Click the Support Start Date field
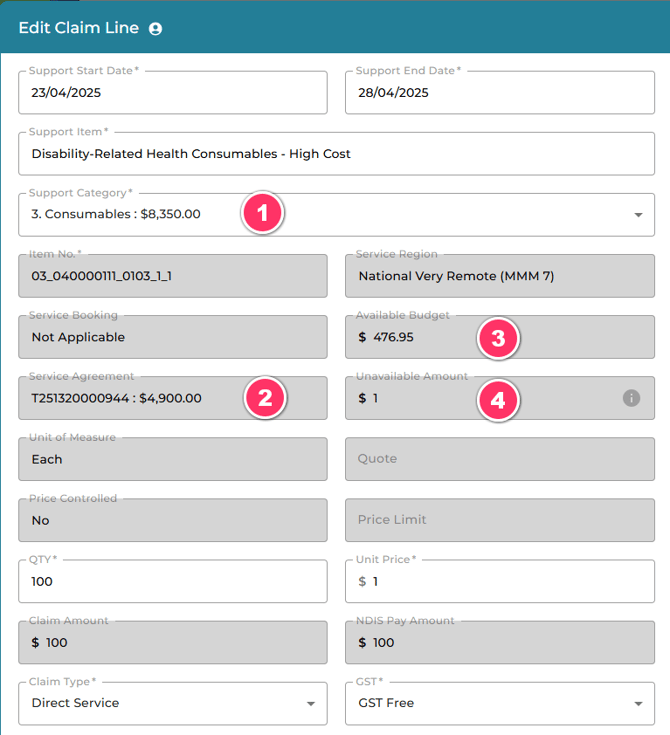This screenshot has height=735, width=670. coord(173,92)
